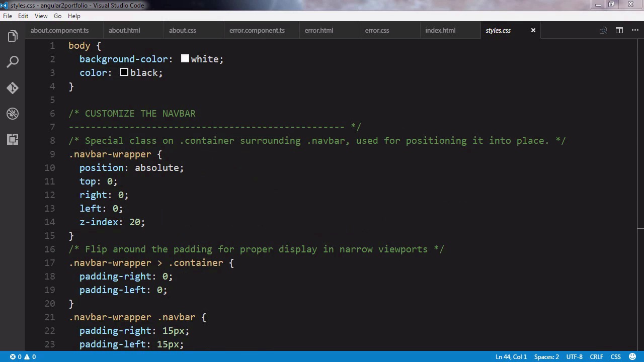This screenshot has height=362, width=644.
Task: Click the '.navbar-wrapper .navbar' selector on line 21
Action: (x=132, y=317)
